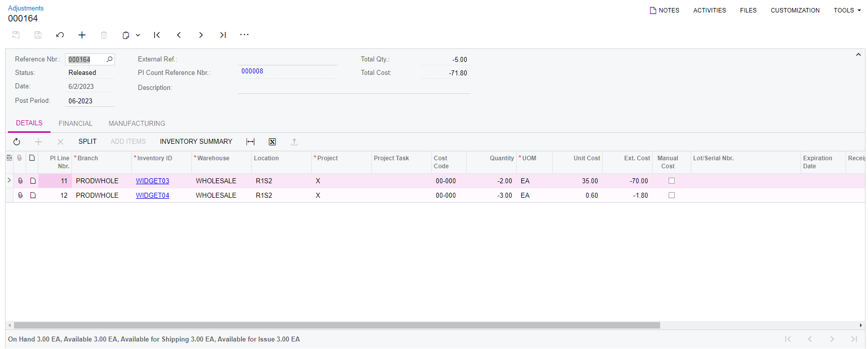Image resolution: width=868 pixels, height=349 pixels.
Task: Go to the first record
Action: click(x=157, y=35)
